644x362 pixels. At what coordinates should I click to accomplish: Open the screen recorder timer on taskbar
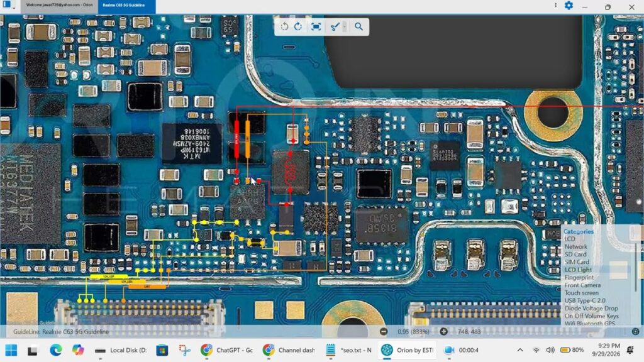[461, 350]
